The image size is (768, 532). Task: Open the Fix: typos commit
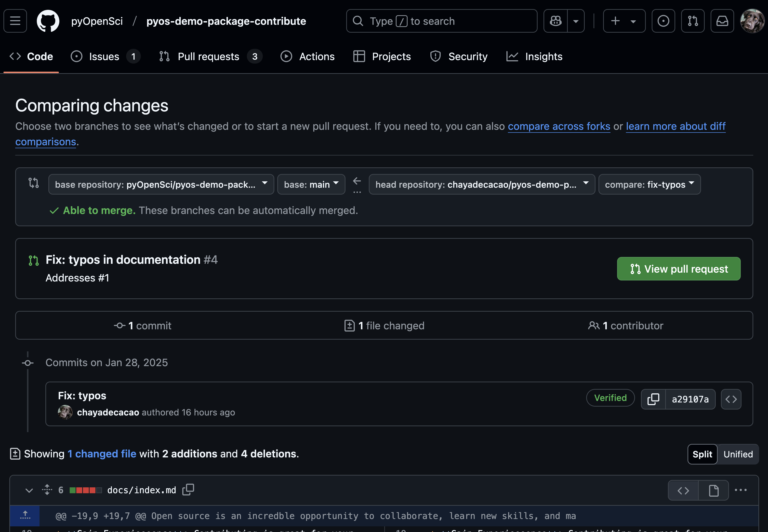[x=82, y=396]
